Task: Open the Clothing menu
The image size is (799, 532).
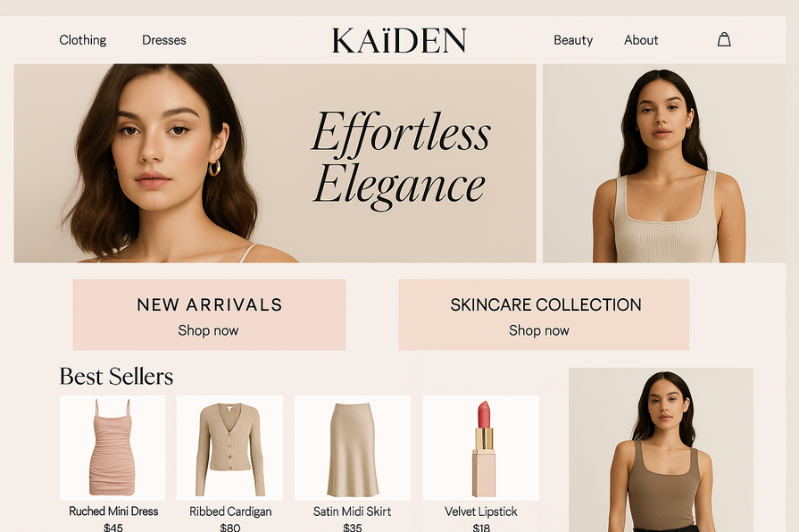Action: (82, 40)
